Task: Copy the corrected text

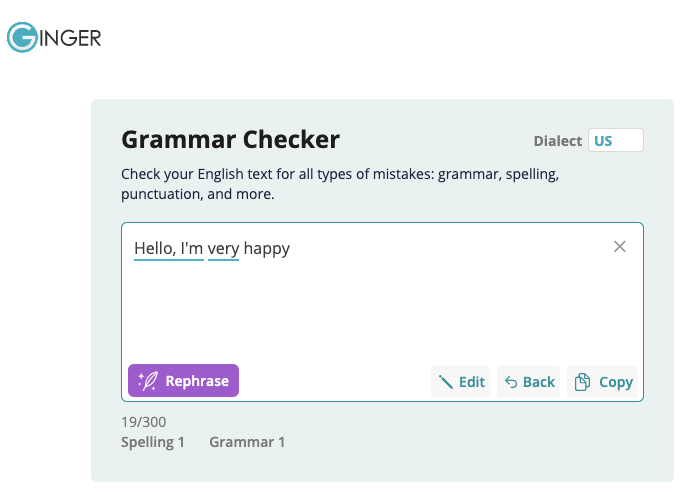Action: (x=602, y=382)
